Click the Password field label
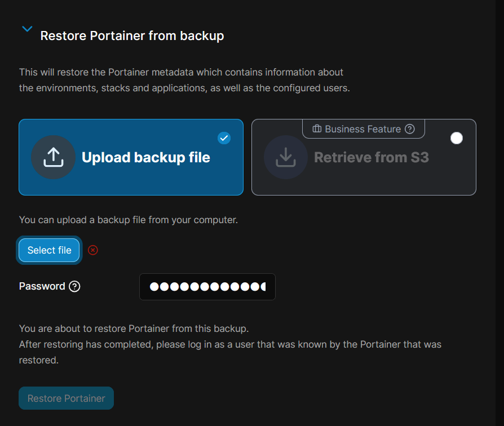This screenshot has height=426, width=504. (42, 286)
